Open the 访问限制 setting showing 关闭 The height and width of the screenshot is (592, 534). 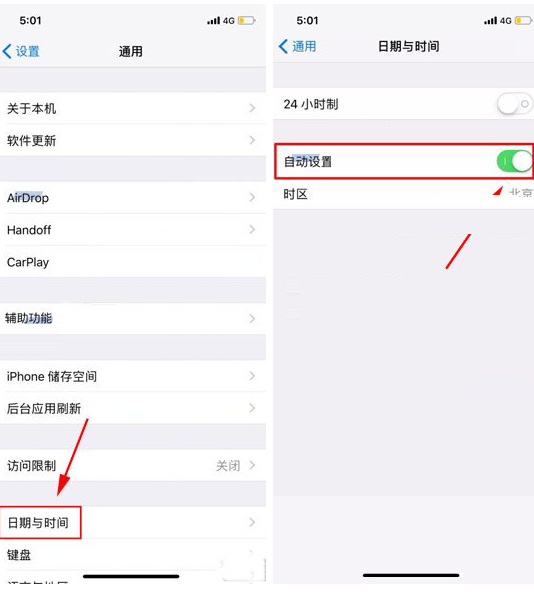[133, 465]
